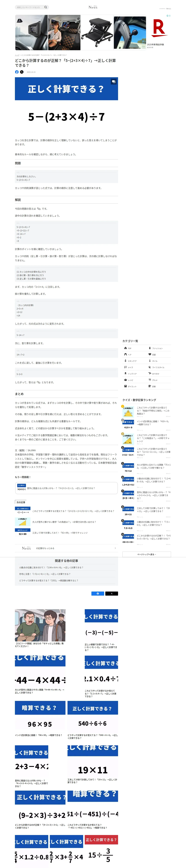The width and height of the screenshot is (186, 868).
Task: Open next article (2+2/3)÷(1+1/3)+12−(−9)
Action: [x=66, y=511]
